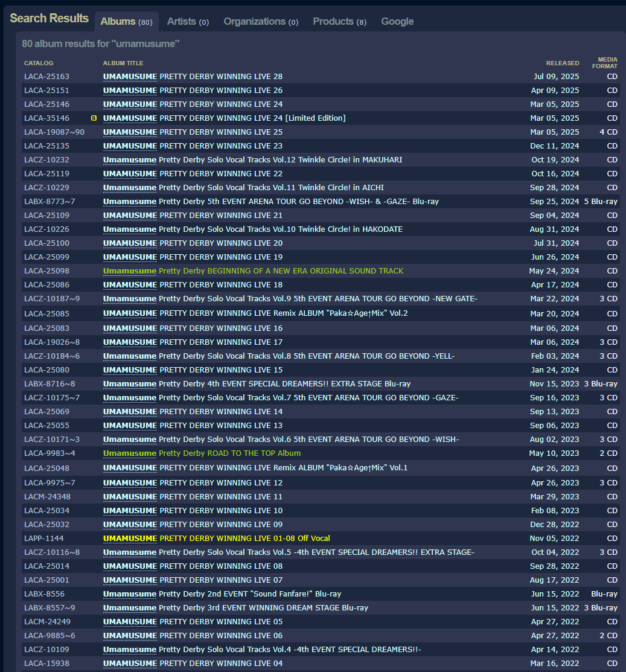626x672 pixels.
Task: Open Solo Vocal Tracks Vol.6 -WISH- album
Action: (x=281, y=440)
